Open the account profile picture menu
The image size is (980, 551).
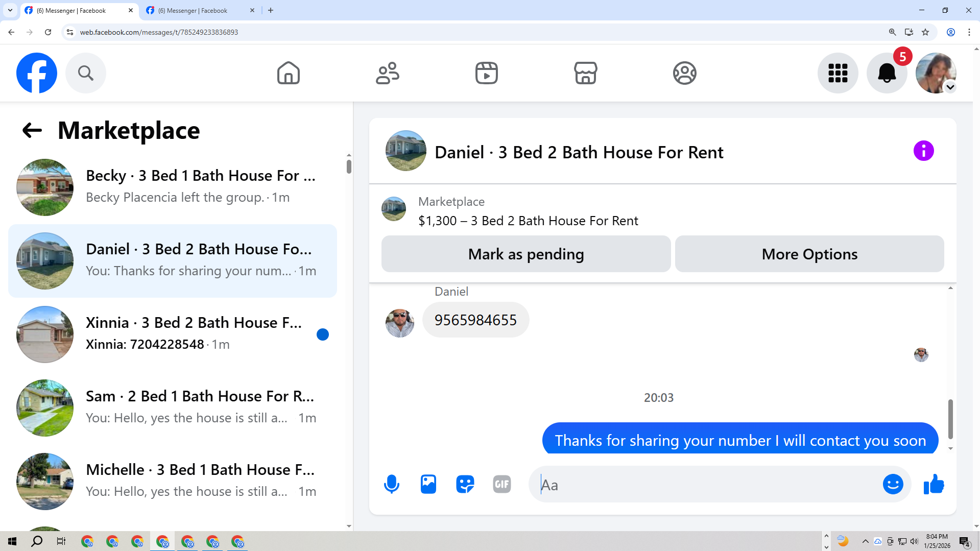point(936,73)
